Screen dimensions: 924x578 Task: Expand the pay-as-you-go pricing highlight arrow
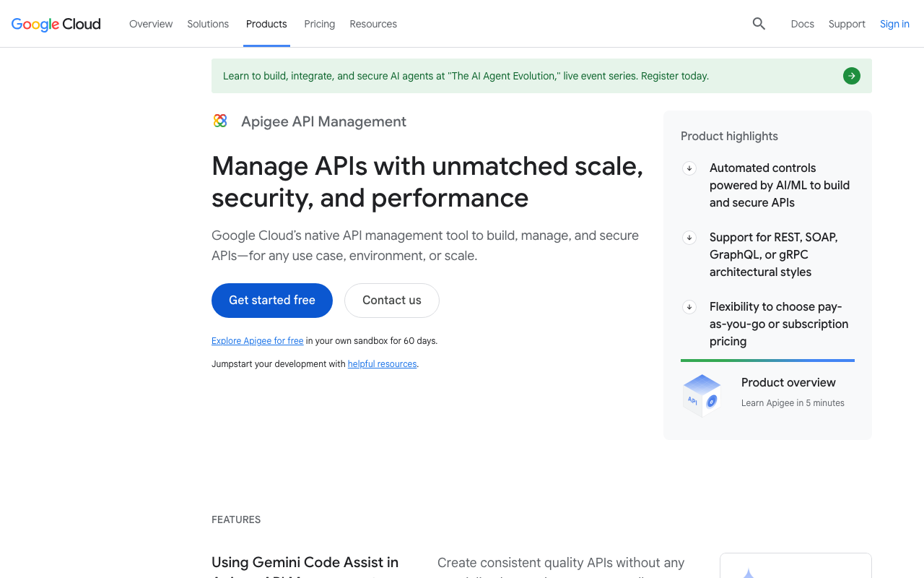(689, 307)
